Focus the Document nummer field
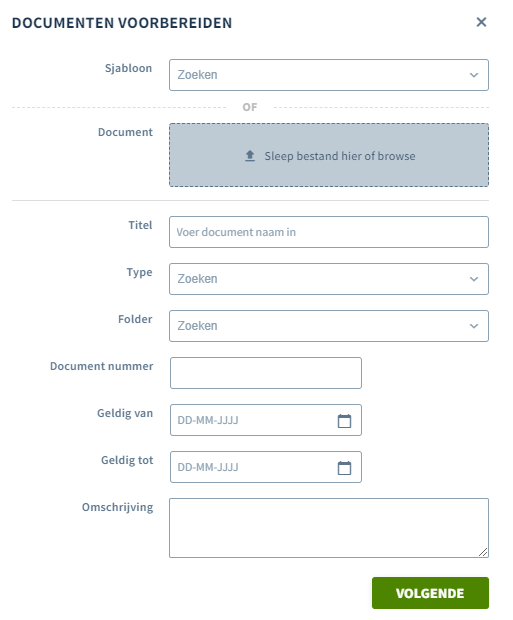This screenshot has width=513, height=620. pos(266,373)
